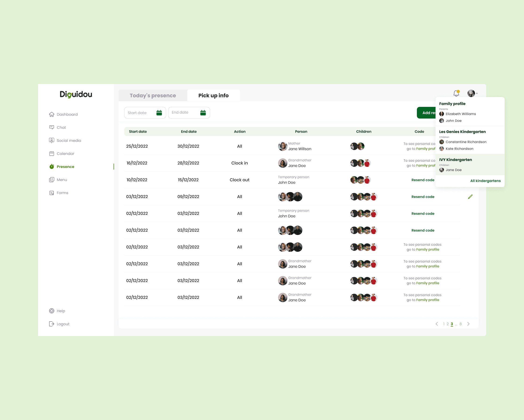Click the End date column header
524x420 pixels.
pyautogui.click(x=189, y=132)
